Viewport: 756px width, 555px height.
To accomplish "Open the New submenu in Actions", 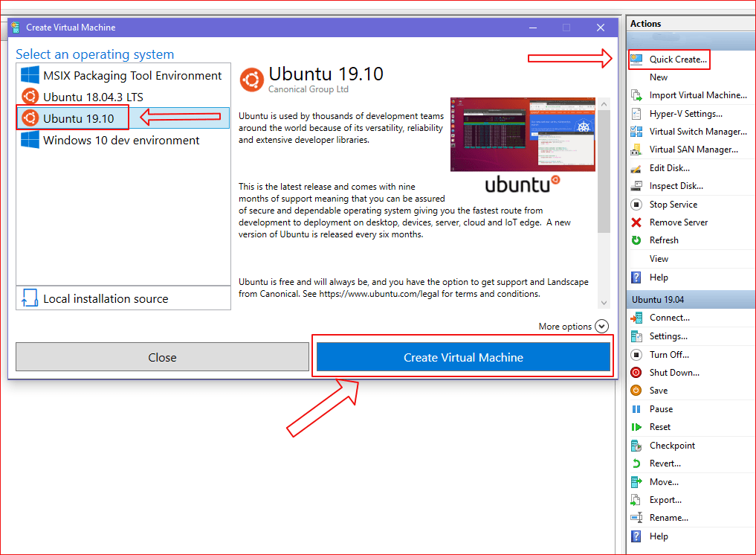I will coord(658,77).
